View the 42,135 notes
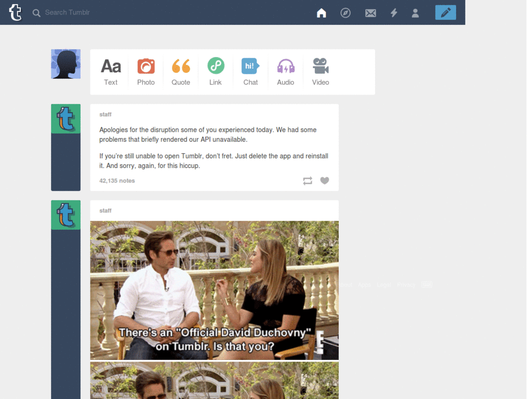This screenshot has width=532, height=399. coord(117,181)
